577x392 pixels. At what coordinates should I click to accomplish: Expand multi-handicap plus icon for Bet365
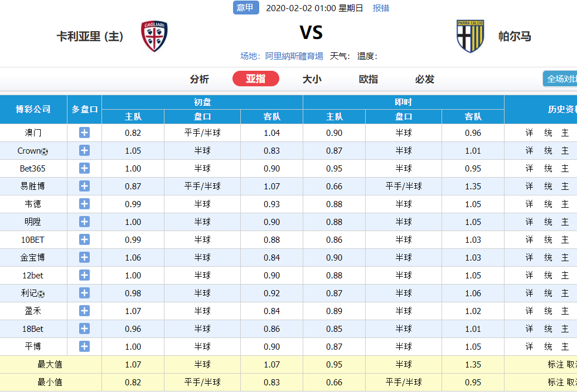[84, 168]
